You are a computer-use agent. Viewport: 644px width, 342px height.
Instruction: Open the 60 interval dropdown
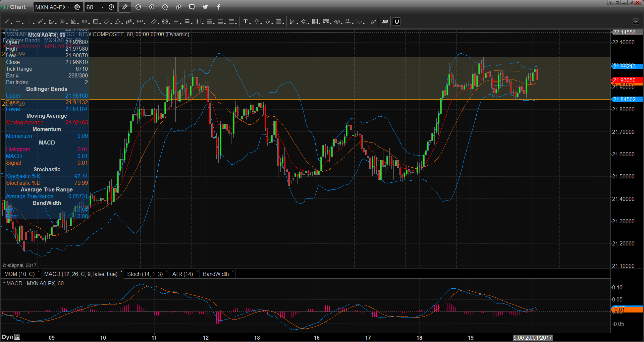(x=102, y=7)
